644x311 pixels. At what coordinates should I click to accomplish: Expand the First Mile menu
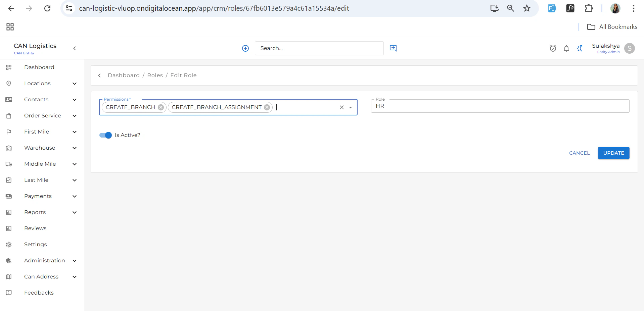[x=42, y=132]
